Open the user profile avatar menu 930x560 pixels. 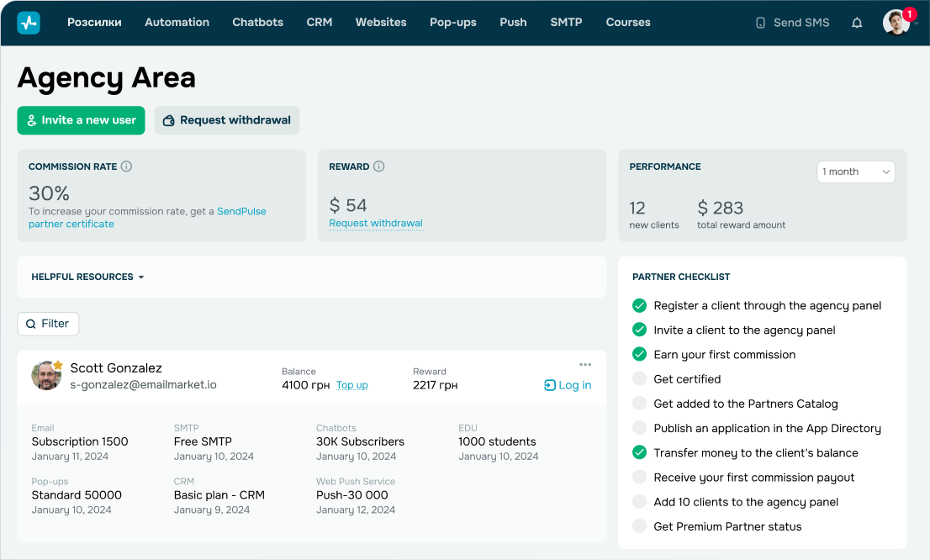[896, 23]
